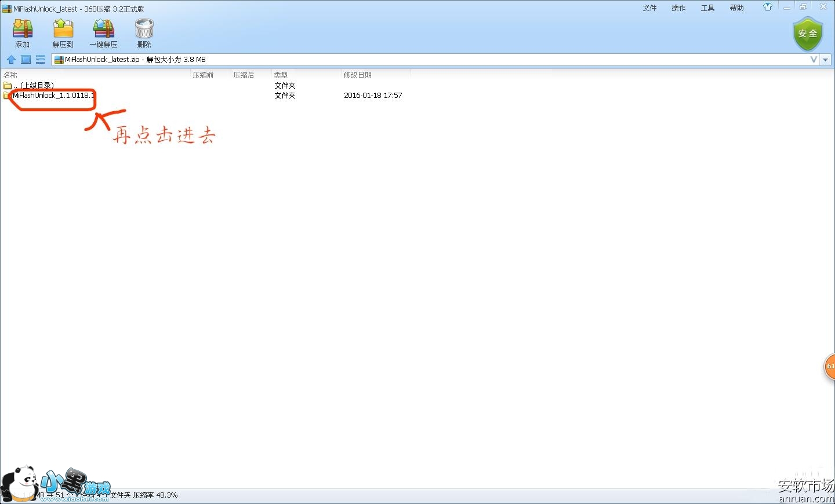Click the 压缩率 48.3% status bar text
835x504 pixels.
[155, 495]
